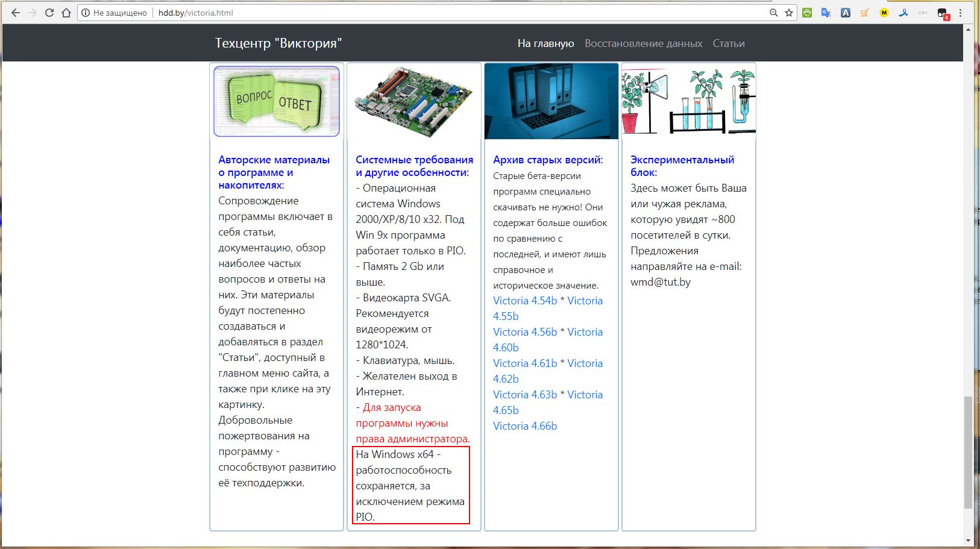The image size is (980, 549).
Task: Click the 'Не защищено' site info icon
Action: click(x=86, y=13)
